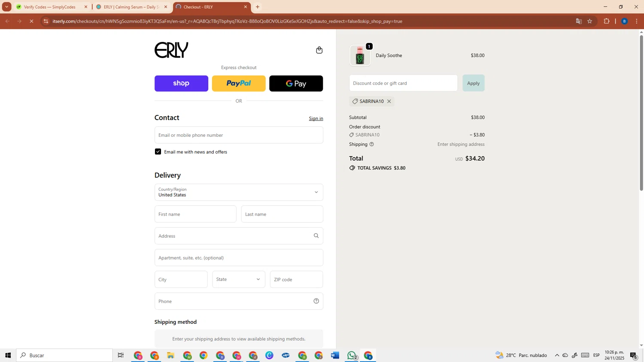644x362 pixels.
Task: Click the Apply discount button
Action: pyautogui.click(x=473, y=83)
